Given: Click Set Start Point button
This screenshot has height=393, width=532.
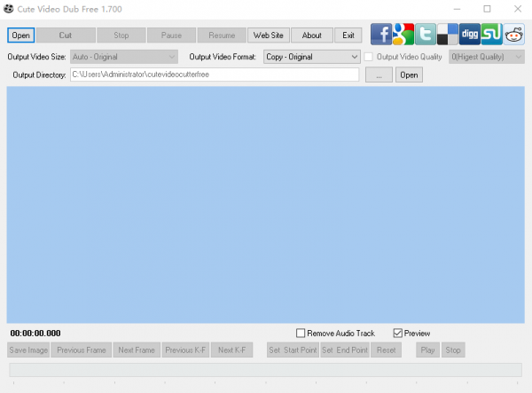Looking at the screenshot, I should (x=293, y=350).
